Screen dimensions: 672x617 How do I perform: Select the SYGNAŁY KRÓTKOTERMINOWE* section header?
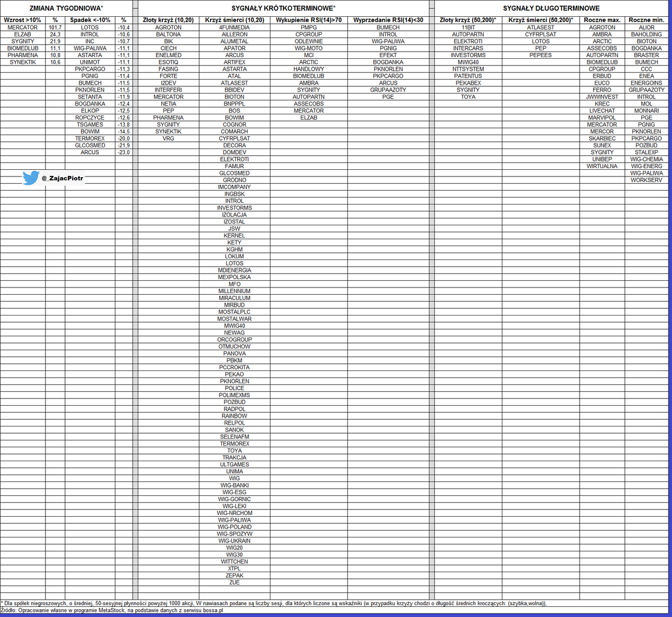tap(283, 8)
